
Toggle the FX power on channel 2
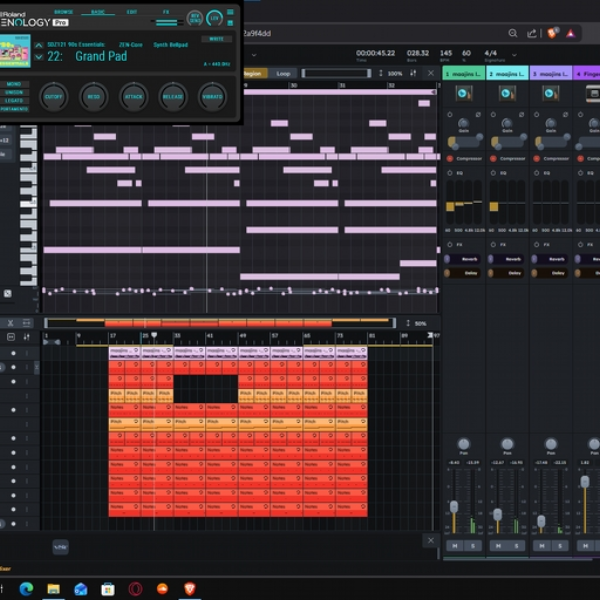pos(493,245)
